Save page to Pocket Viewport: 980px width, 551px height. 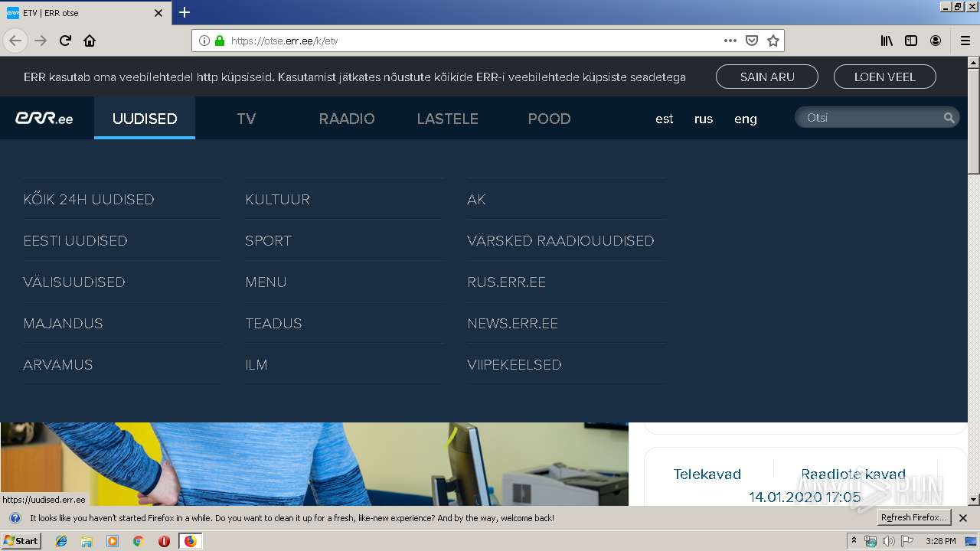752,41
